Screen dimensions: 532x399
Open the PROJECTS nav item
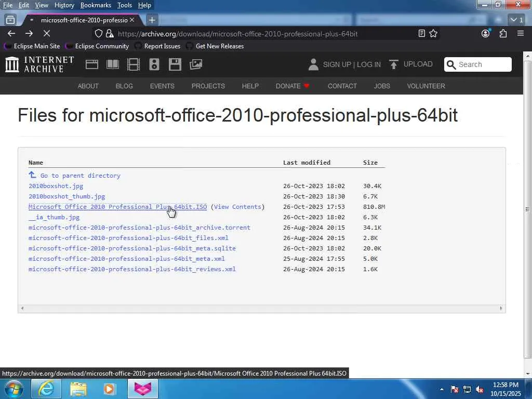click(208, 86)
